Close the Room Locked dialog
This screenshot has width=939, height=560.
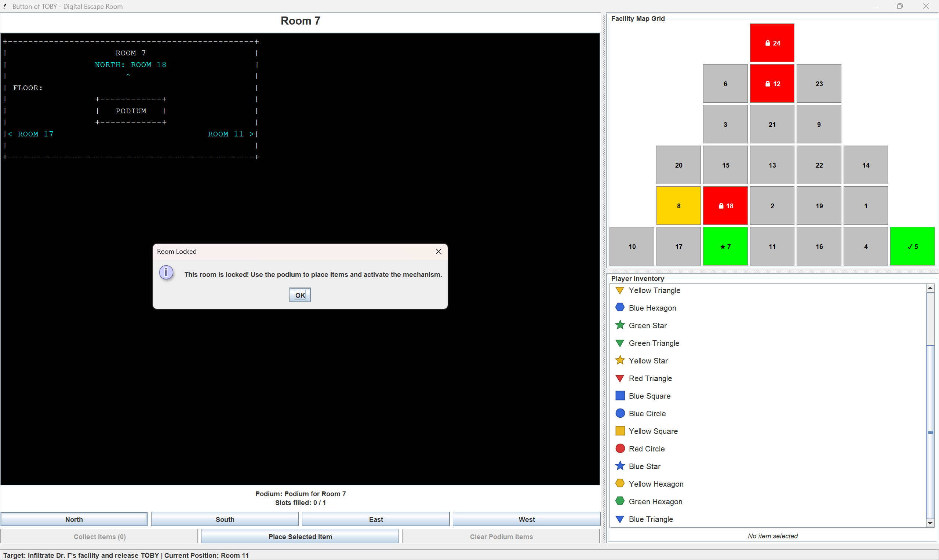438,252
